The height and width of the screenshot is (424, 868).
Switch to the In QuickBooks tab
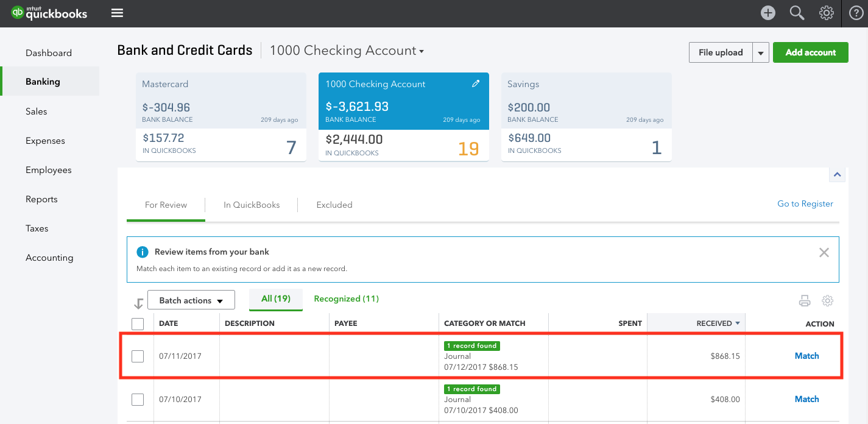pos(252,205)
